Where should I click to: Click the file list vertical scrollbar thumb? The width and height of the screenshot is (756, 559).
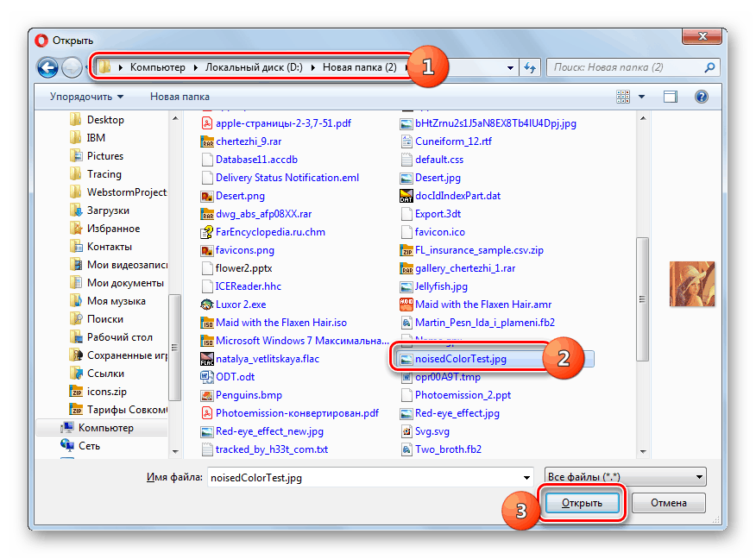[x=642, y=298]
